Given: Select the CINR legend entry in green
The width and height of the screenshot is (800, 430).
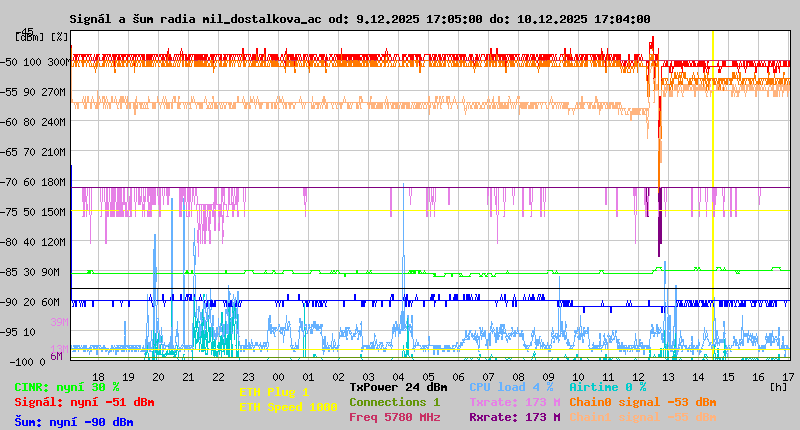Looking at the screenshot, I should (67, 387).
